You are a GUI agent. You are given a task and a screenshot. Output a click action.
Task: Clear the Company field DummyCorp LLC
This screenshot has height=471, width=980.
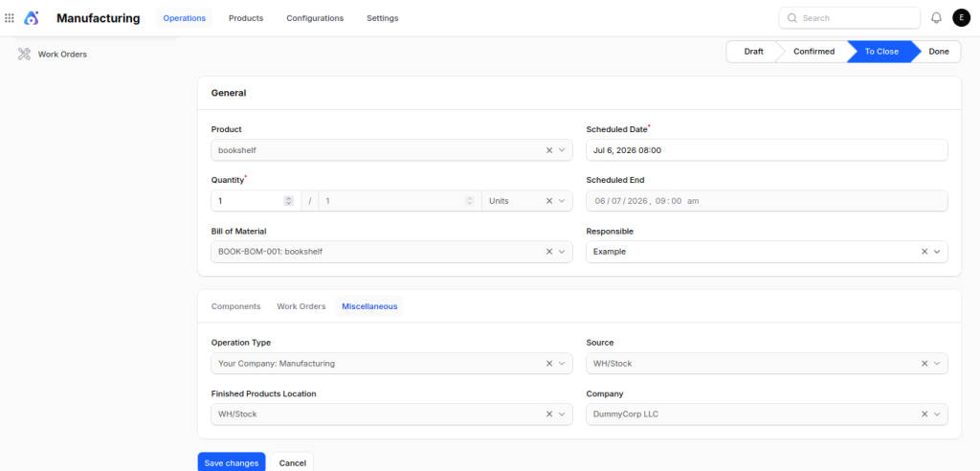[x=924, y=415]
